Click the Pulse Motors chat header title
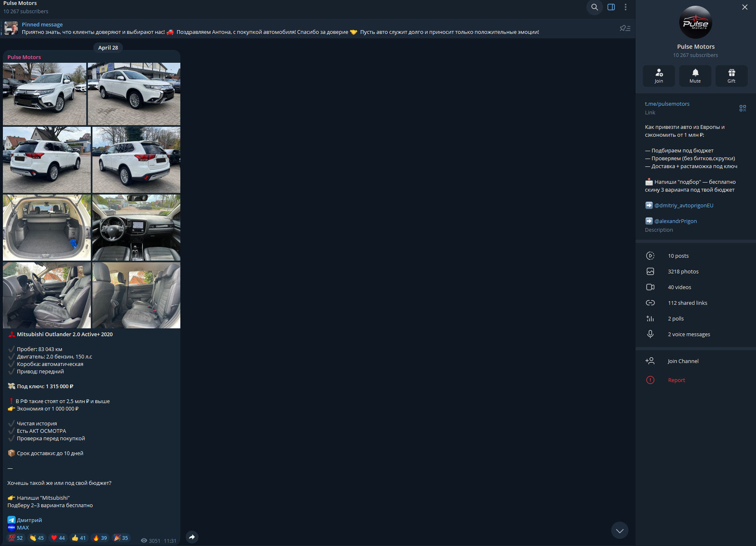The image size is (756, 546). point(20,3)
